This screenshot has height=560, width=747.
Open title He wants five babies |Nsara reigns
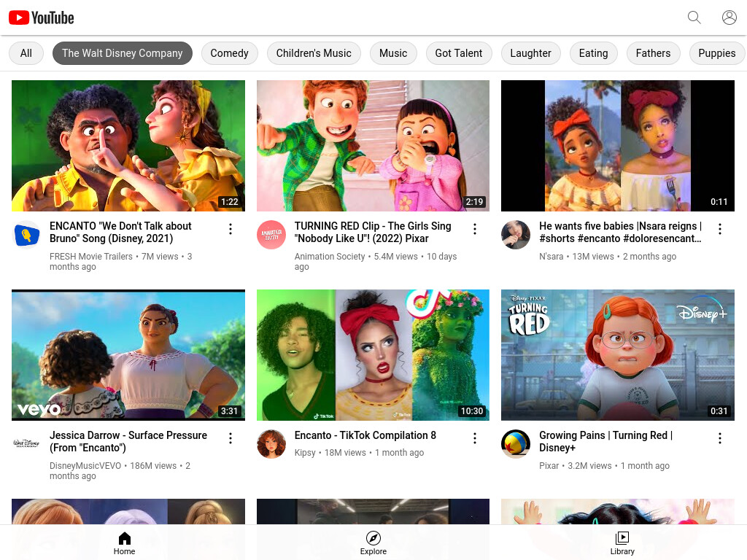pos(621,233)
